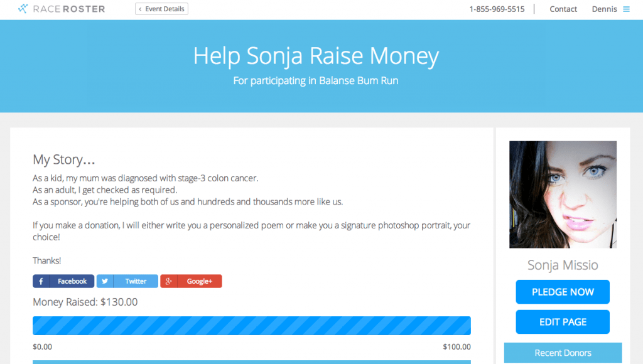Toggle the Facebook share button

pyautogui.click(x=63, y=281)
